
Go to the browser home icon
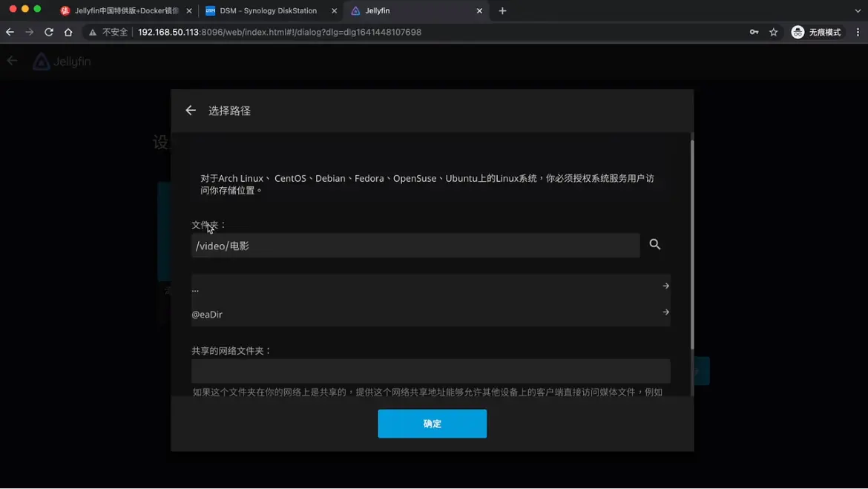68,32
